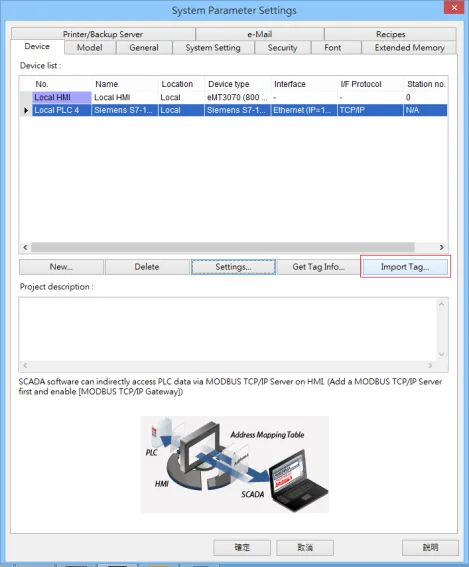Confirm with the 確定 button
The height and width of the screenshot is (567, 469).
click(x=242, y=547)
